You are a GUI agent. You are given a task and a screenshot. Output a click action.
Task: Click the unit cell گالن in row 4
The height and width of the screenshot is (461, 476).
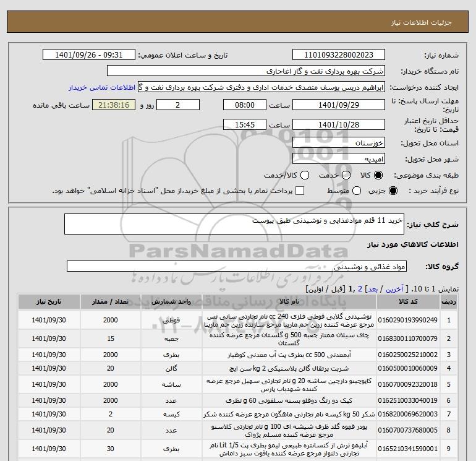click(171, 368)
